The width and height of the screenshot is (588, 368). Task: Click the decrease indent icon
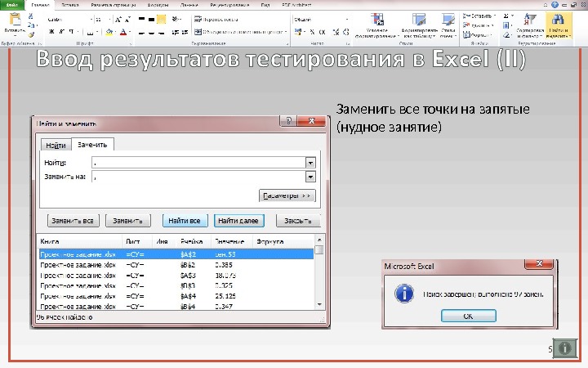[175, 32]
